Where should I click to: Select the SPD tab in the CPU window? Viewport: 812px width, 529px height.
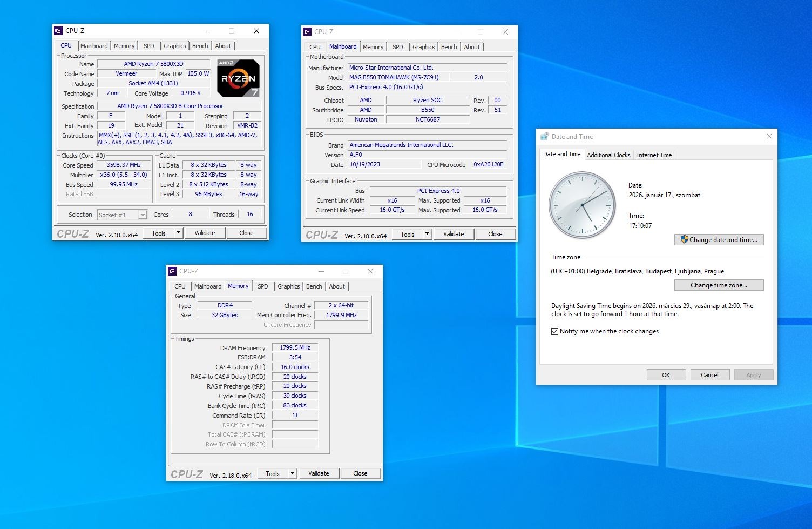[149, 46]
